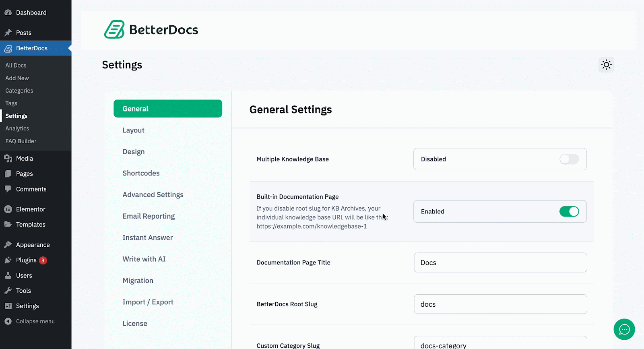Click the Media library sidebar icon
The height and width of the screenshot is (349, 644).
(8, 159)
